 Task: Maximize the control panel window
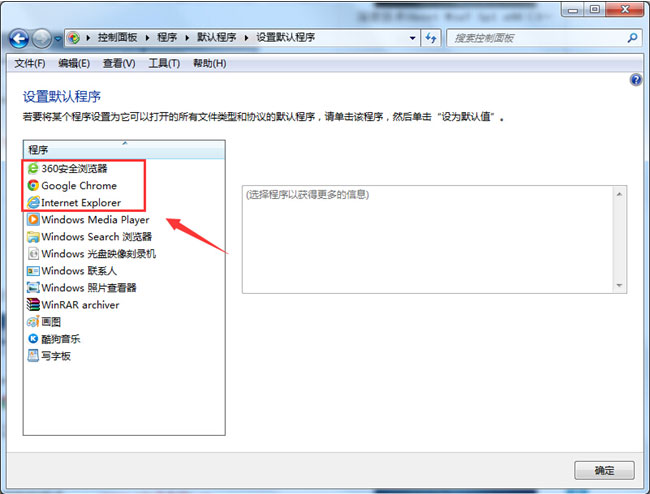click(594, 9)
